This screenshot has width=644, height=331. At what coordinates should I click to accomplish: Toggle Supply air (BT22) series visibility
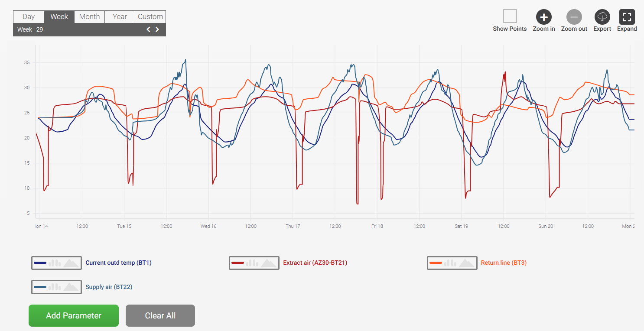(56, 287)
